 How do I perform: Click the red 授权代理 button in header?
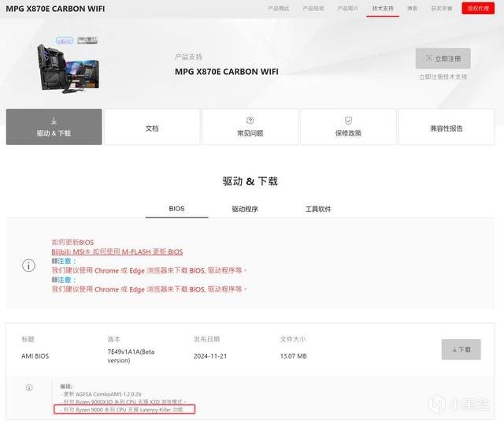click(478, 9)
